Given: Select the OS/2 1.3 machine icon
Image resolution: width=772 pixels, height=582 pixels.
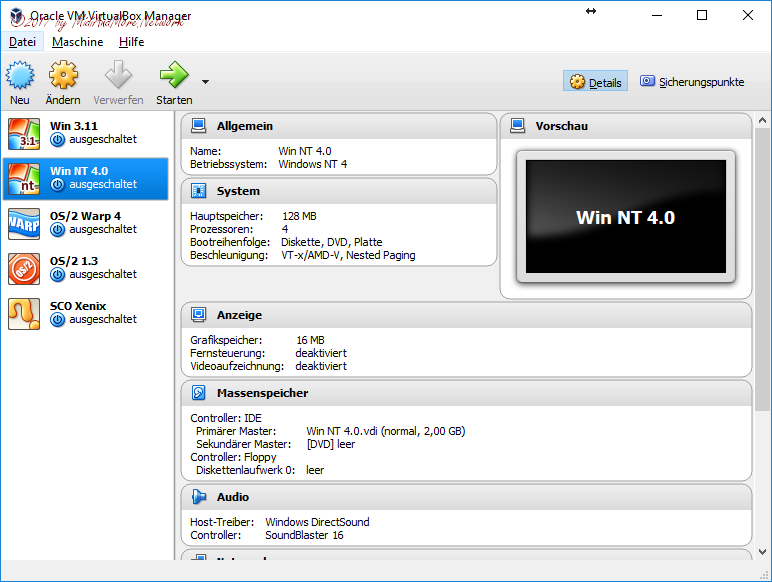Looking at the screenshot, I should (24, 268).
